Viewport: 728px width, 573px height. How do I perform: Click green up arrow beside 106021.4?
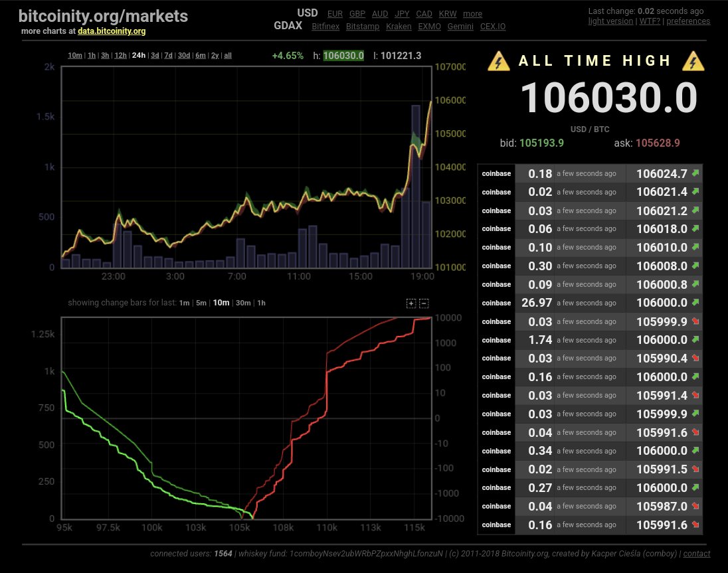click(695, 192)
